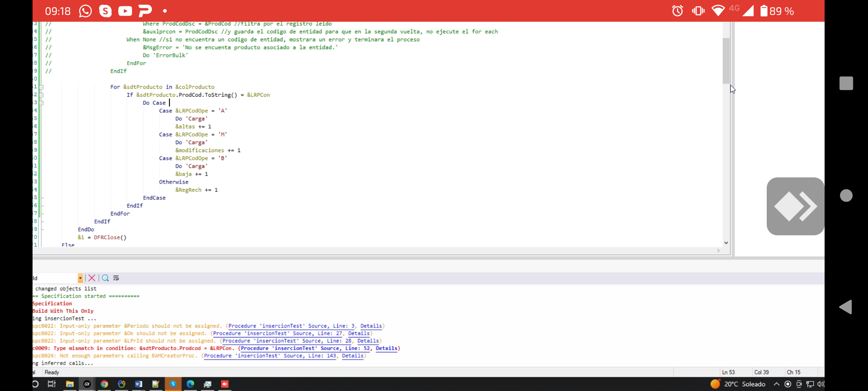Open Google Chrome from the taskbar
Viewport: 868px width, 391px height.
[x=104, y=384]
